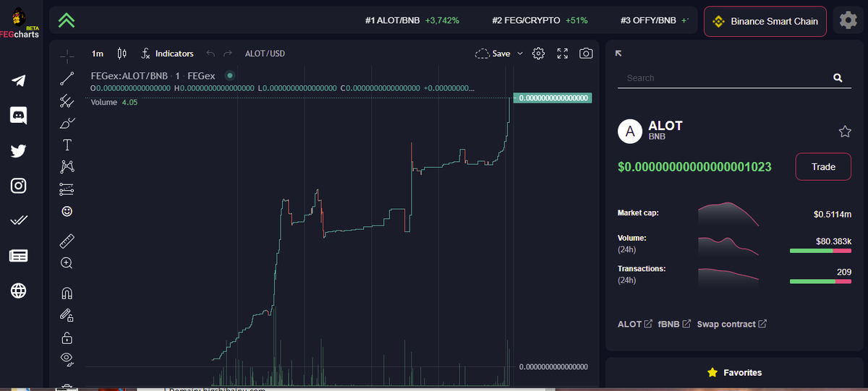Take a chart snapshot with camera icon
The image size is (868, 391).
(586, 53)
